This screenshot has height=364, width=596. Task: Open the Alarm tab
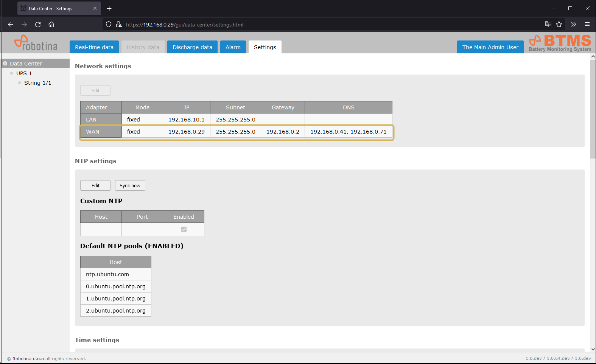coord(233,47)
